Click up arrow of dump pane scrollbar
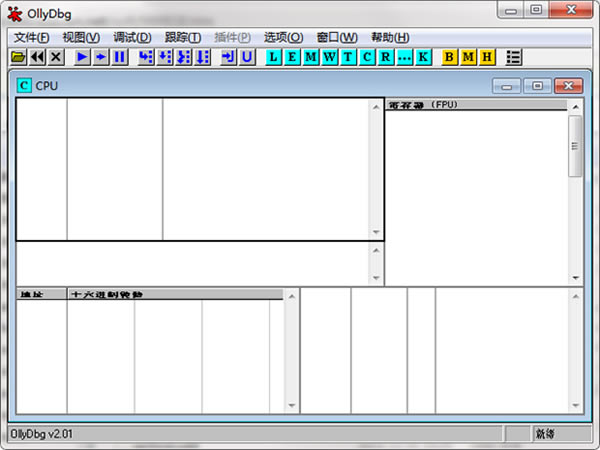 click(x=292, y=296)
